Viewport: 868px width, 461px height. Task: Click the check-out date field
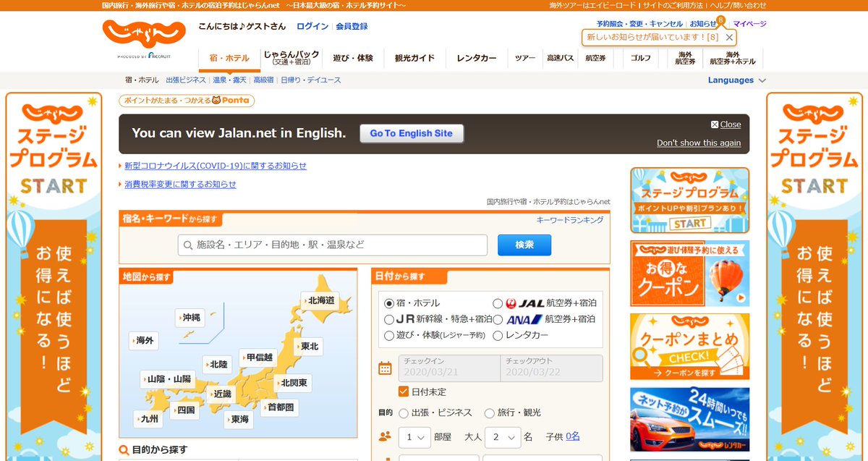551,368
